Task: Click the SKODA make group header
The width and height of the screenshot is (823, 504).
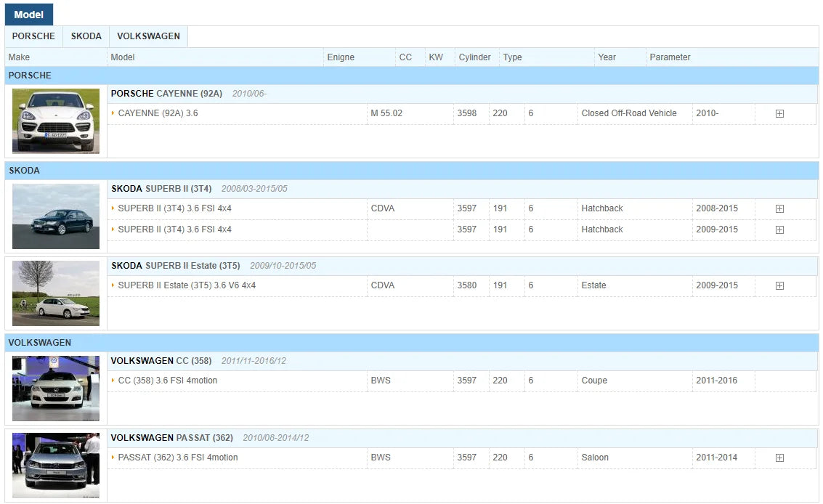Action: coord(411,171)
